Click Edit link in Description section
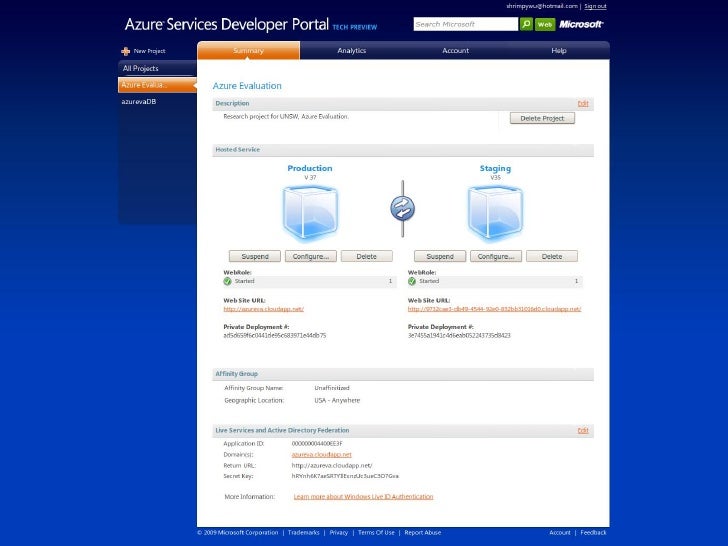 pyautogui.click(x=583, y=104)
